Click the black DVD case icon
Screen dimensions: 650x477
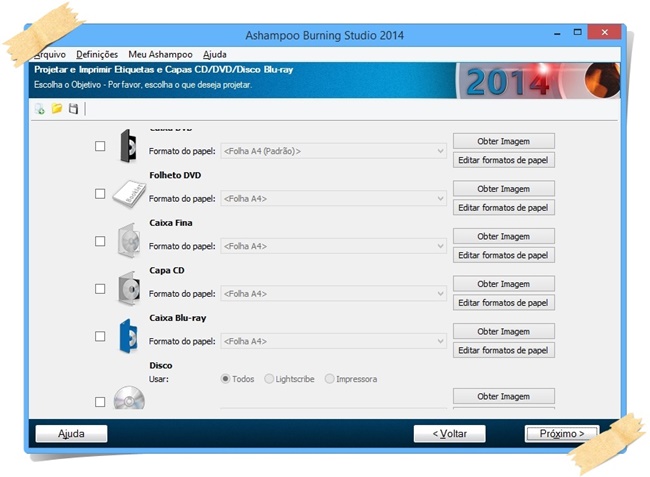(129, 146)
